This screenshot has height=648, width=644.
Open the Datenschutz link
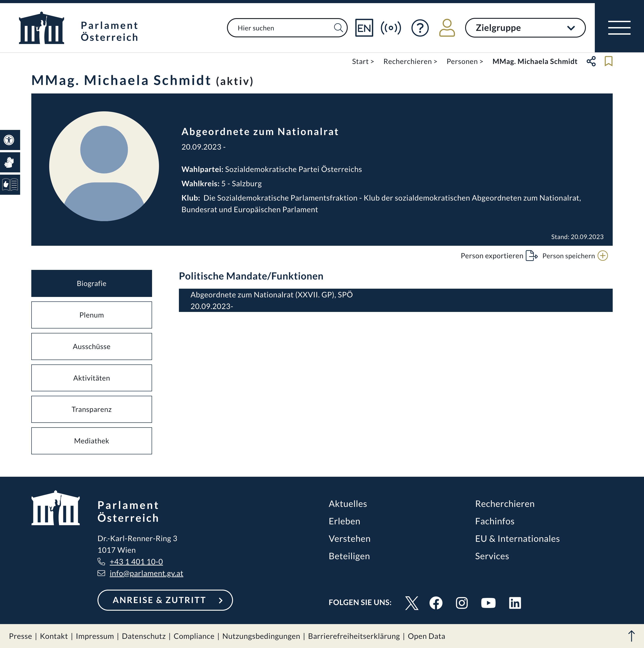click(x=144, y=636)
